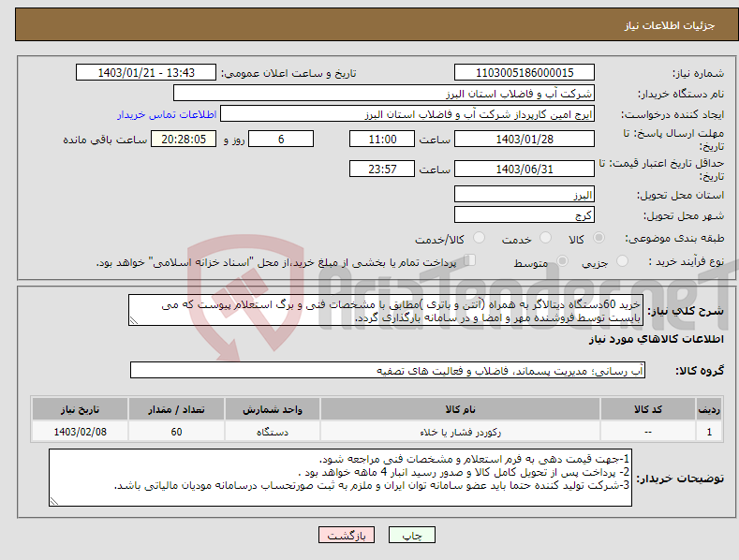Click the گروه کالا field آب رسانی

click(388, 371)
